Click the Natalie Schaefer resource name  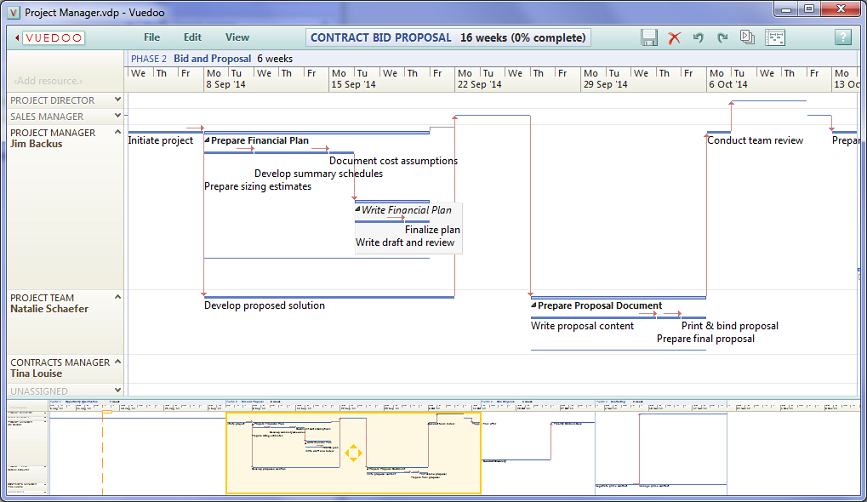click(x=49, y=309)
